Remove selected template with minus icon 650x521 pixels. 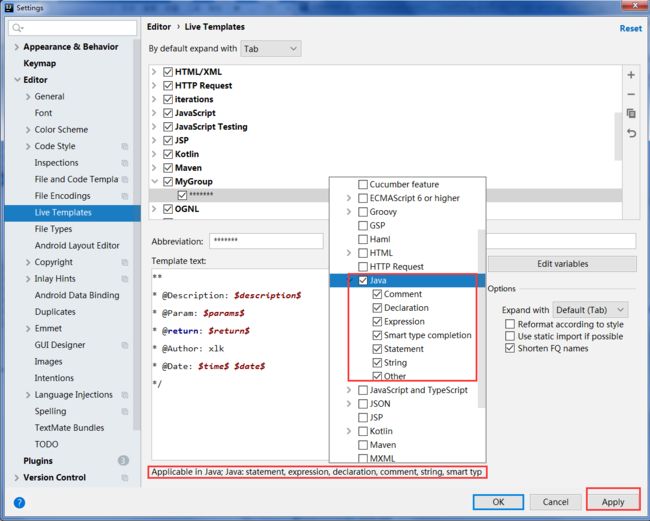(x=631, y=95)
